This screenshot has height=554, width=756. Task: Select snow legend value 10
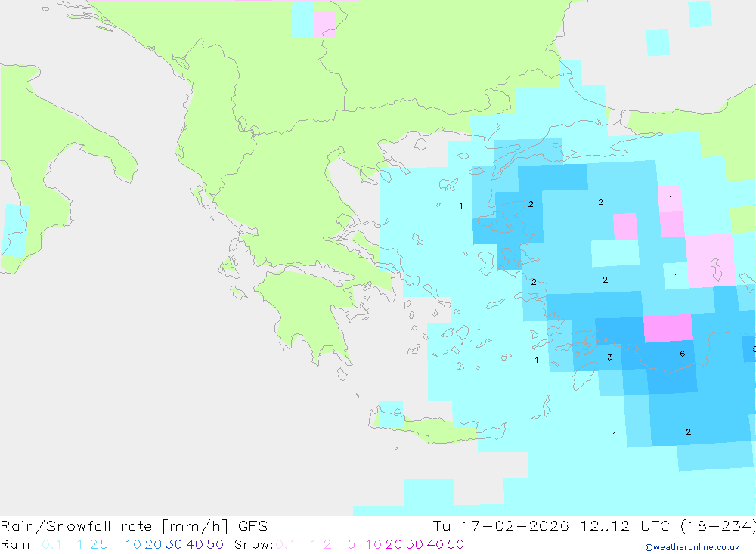click(373, 544)
